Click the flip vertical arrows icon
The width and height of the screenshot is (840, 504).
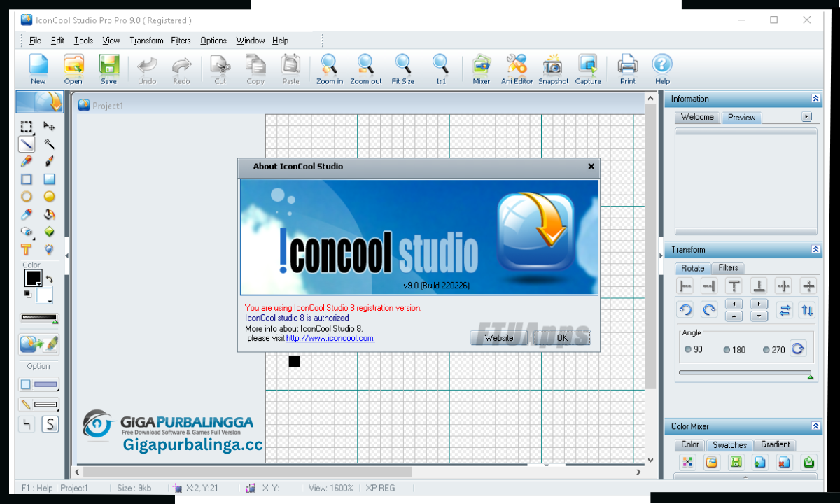point(807,309)
